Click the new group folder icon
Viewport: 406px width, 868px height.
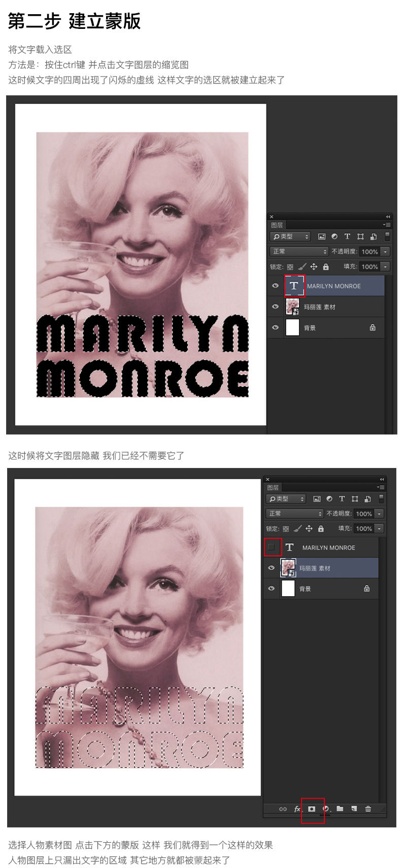coord(340,809)
